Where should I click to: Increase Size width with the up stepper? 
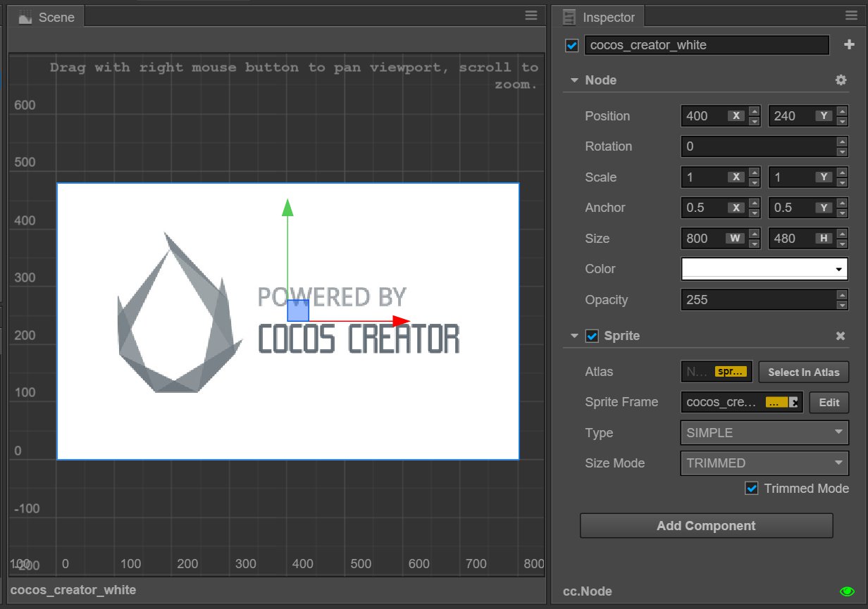pyautogui.click(x=755, y=233)
